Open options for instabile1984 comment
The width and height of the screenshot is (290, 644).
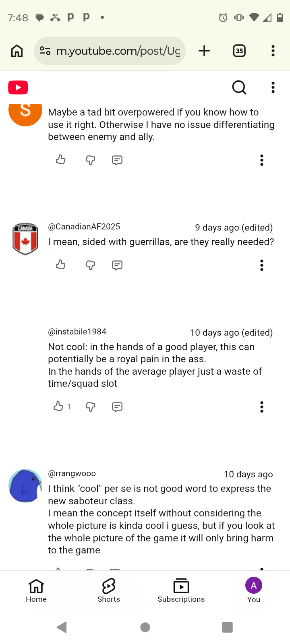262,407
